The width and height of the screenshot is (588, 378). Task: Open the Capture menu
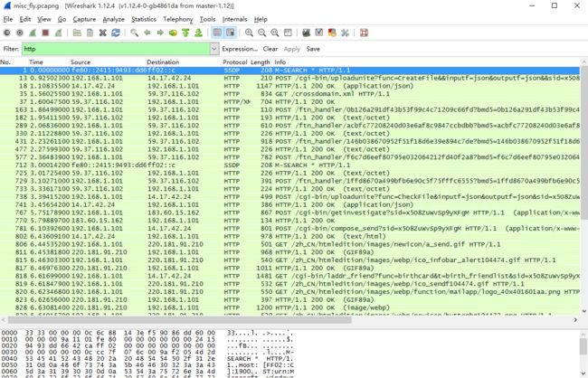pos(84,19)
